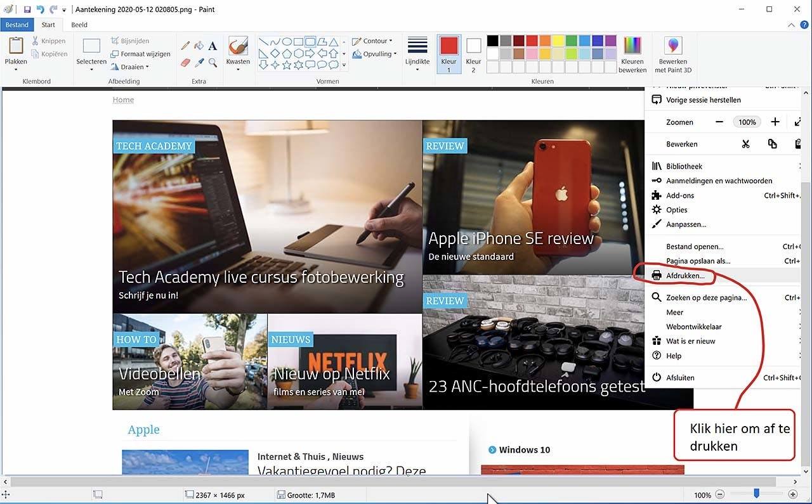The image size is (812, 504).
Task: Expand the full shapes gallery
Action: (344, 65)
